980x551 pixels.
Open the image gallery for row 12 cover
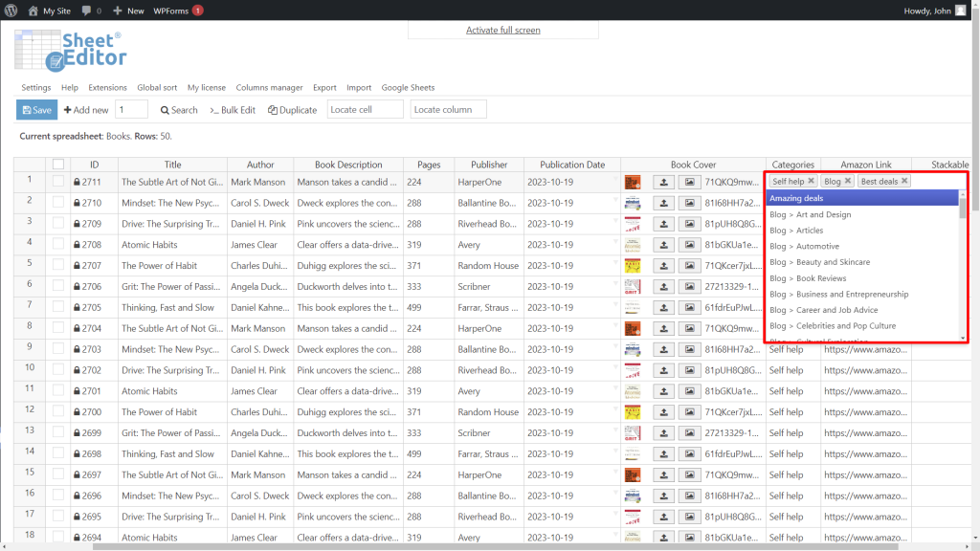689,412
